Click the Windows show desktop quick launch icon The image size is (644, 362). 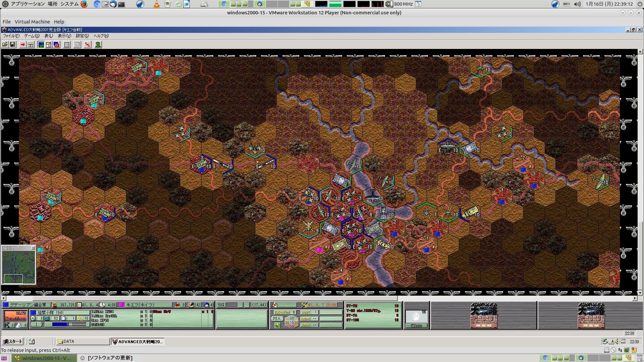point(32,342)
